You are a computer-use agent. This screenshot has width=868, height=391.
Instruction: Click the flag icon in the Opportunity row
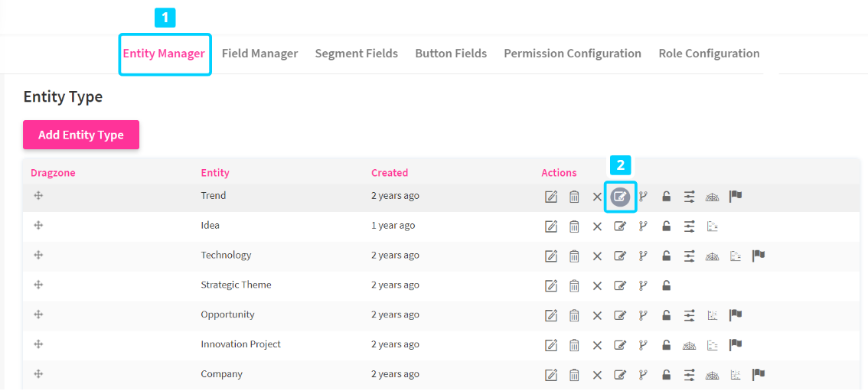[x=736, y=314]
